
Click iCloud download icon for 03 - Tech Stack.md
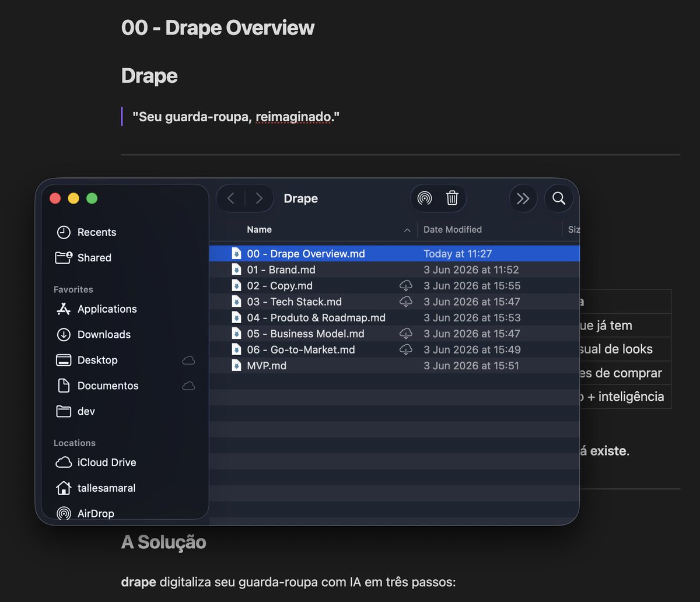point(405,302)
